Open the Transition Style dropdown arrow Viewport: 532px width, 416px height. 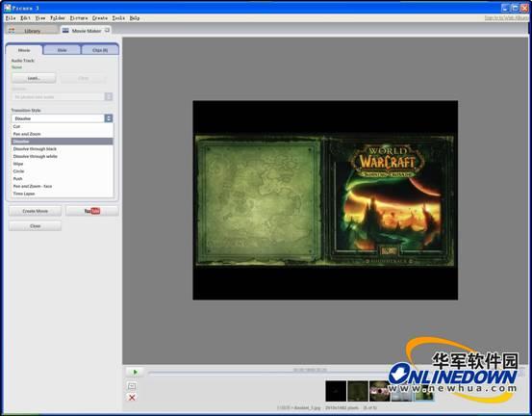[x=109, y=118]
